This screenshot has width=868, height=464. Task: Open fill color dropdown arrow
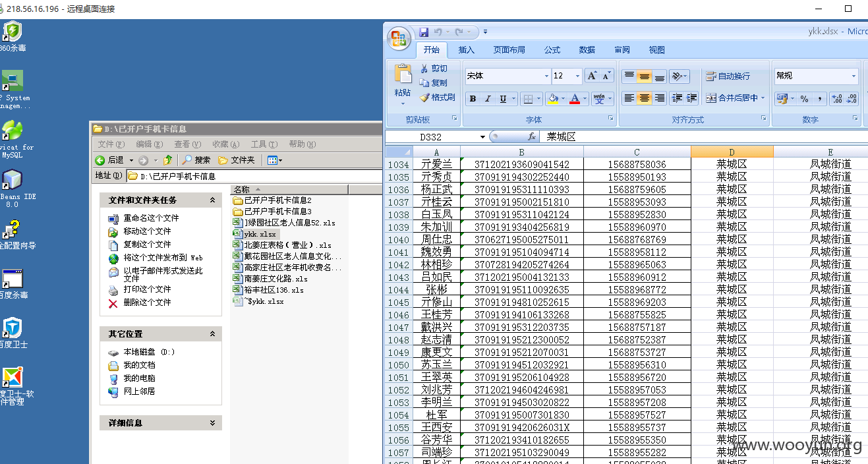(563, 99)
